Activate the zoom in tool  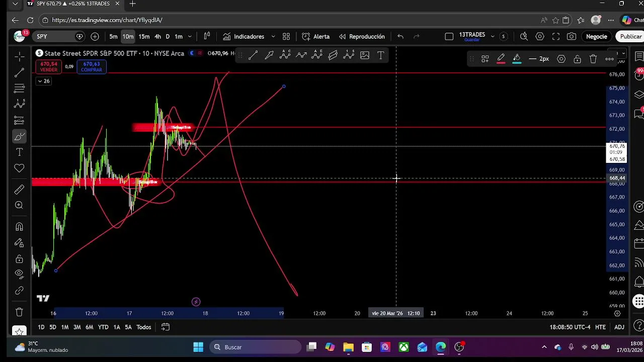pos(19,205)
